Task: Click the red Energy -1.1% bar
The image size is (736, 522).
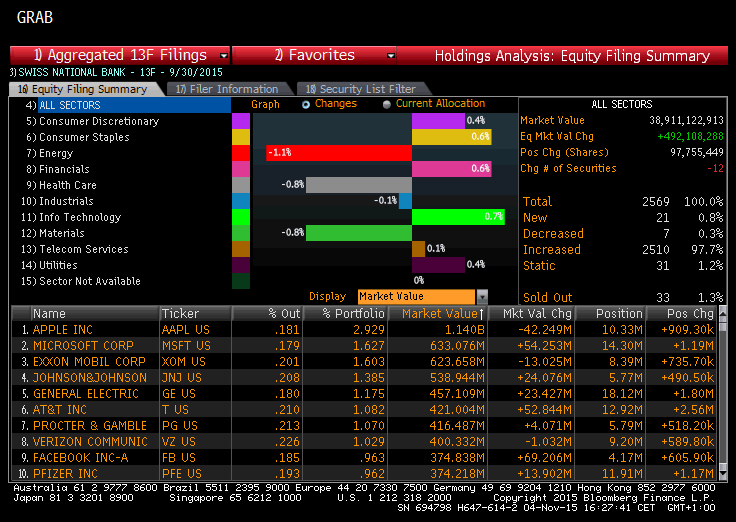Action: (339, 153)
